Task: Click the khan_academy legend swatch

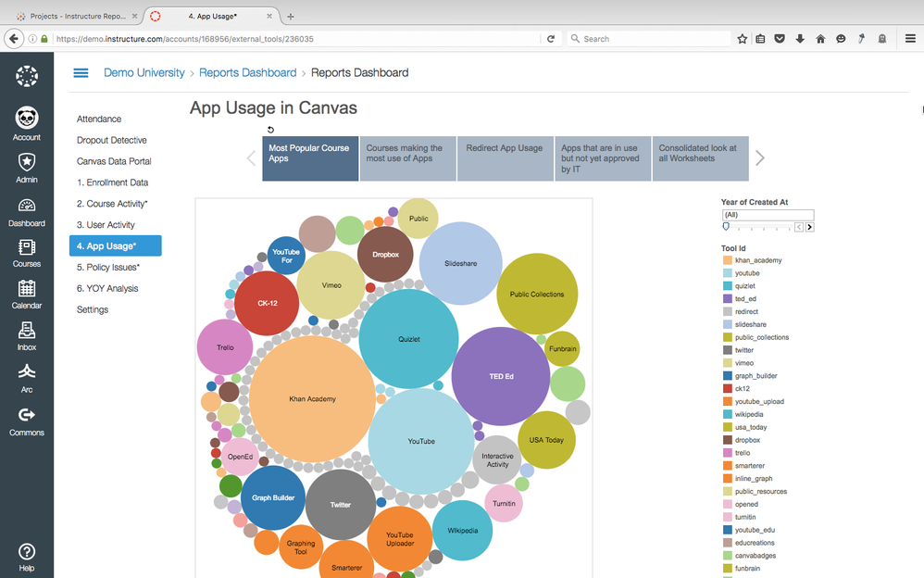Action: click(728, 260)
